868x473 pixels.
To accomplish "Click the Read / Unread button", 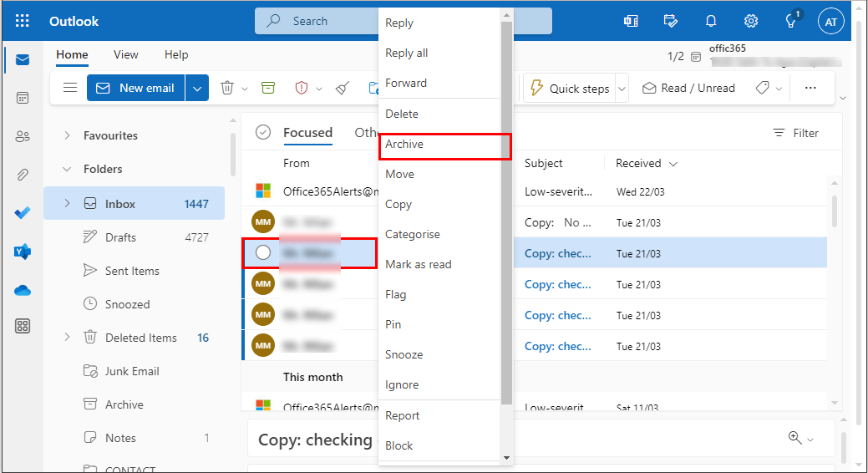I will [688, 88].
